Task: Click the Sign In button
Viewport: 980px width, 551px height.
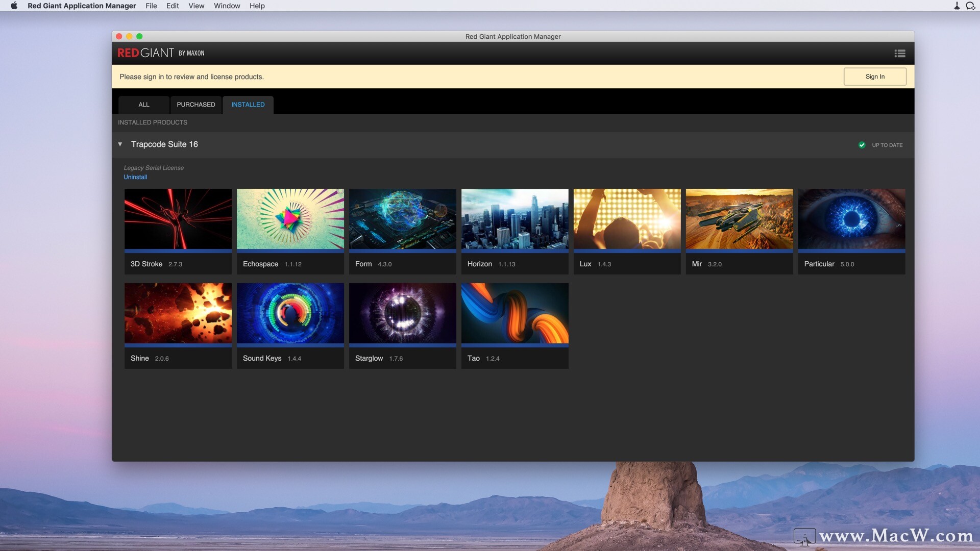Action: 875,77
